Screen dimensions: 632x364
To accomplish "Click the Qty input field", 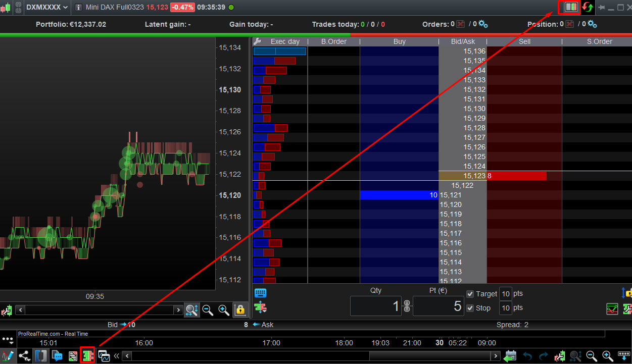I will tap(376, 306).
